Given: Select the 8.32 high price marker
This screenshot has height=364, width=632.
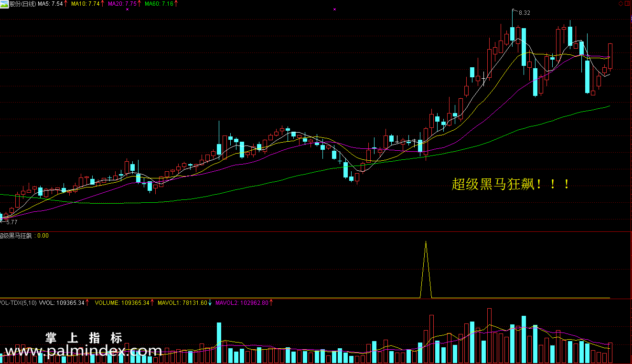Looking at the screenshot, I should pos(524,13).
